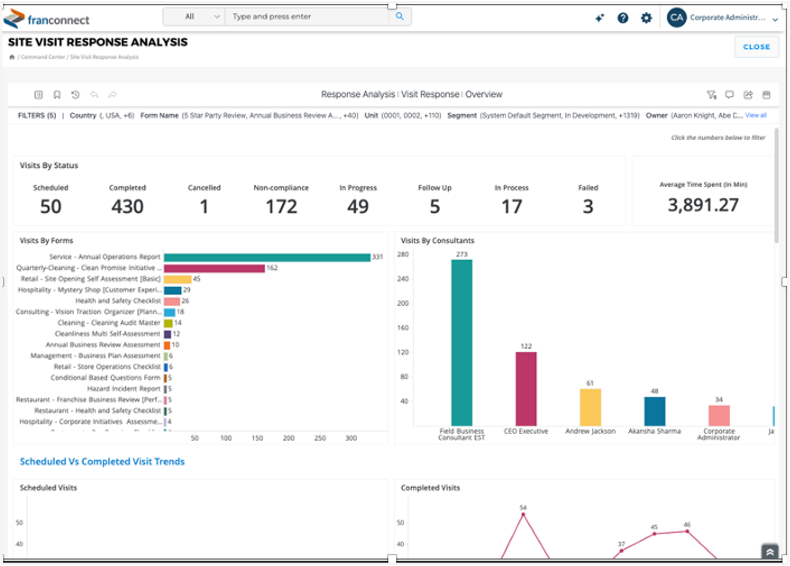Viewport: 790px width, 566px height.
Task: Filter by In Process count 17
Action: coord(511,207)
